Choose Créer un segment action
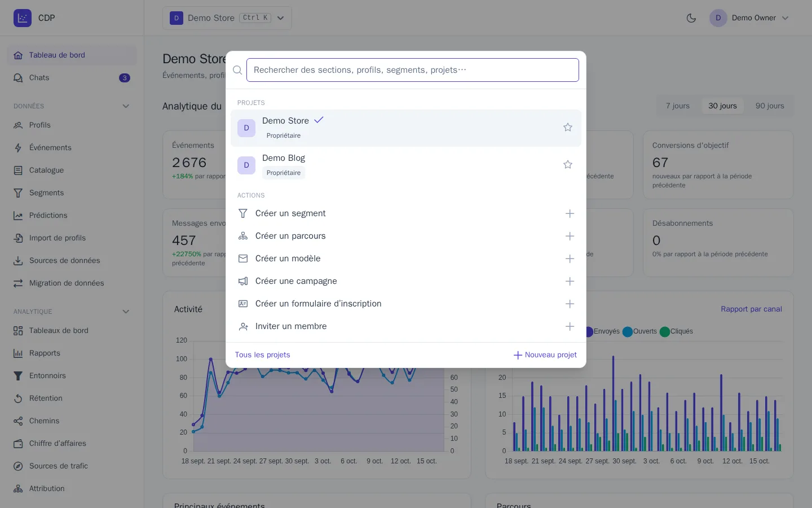 (406, 213)
